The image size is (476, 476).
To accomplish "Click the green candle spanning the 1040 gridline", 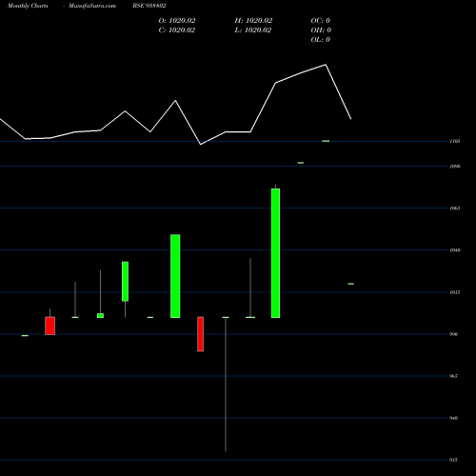I will (175, 276).
